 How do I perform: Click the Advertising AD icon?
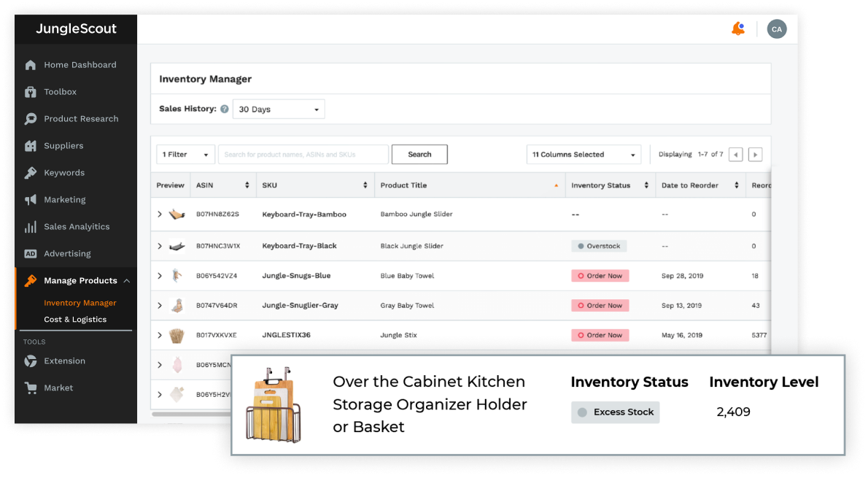click(x=31, y=254)
